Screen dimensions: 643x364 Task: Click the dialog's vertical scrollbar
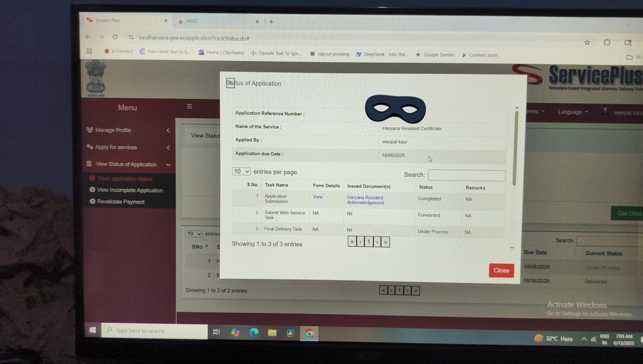pos(517,147)
